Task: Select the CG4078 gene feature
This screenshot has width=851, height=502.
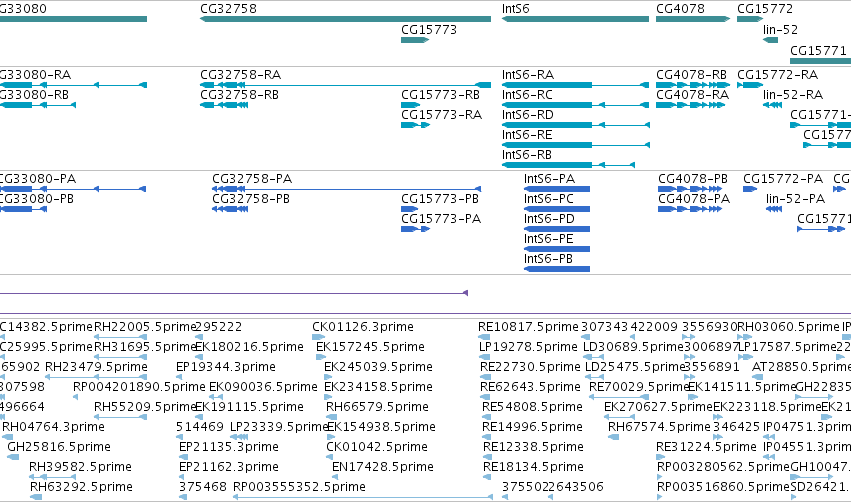Action: tap(693, 19)
